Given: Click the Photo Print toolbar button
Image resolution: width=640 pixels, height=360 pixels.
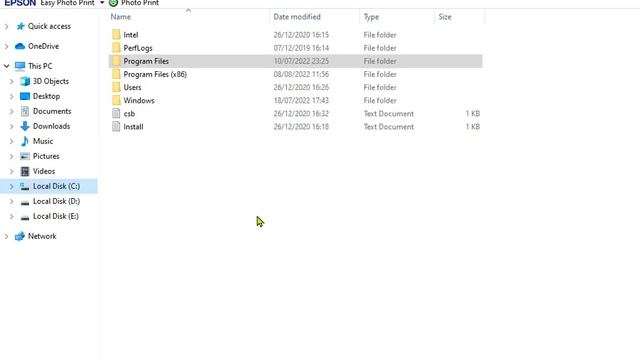Looking at the screenshot, I should click(134, 3).
